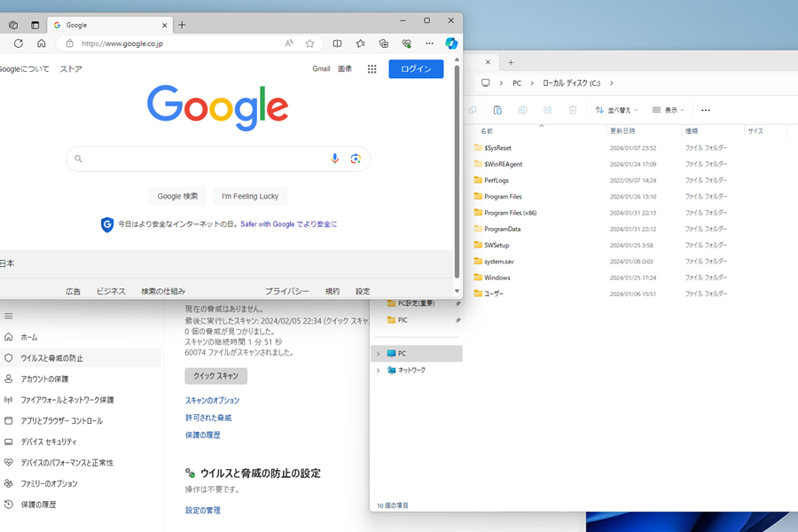798x532 pixels.
Task: Open Edge vertical tabs toggle button
Action: click(x=35, y=25)
